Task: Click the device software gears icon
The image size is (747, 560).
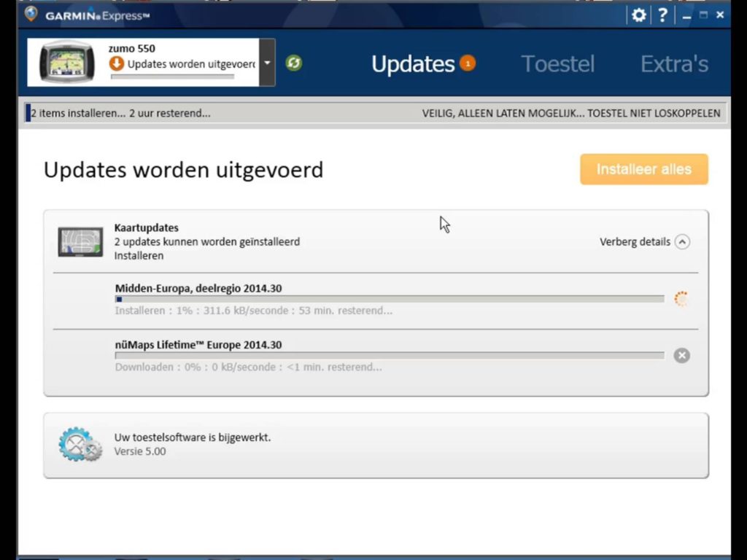Action: click(x=80, y=444)
